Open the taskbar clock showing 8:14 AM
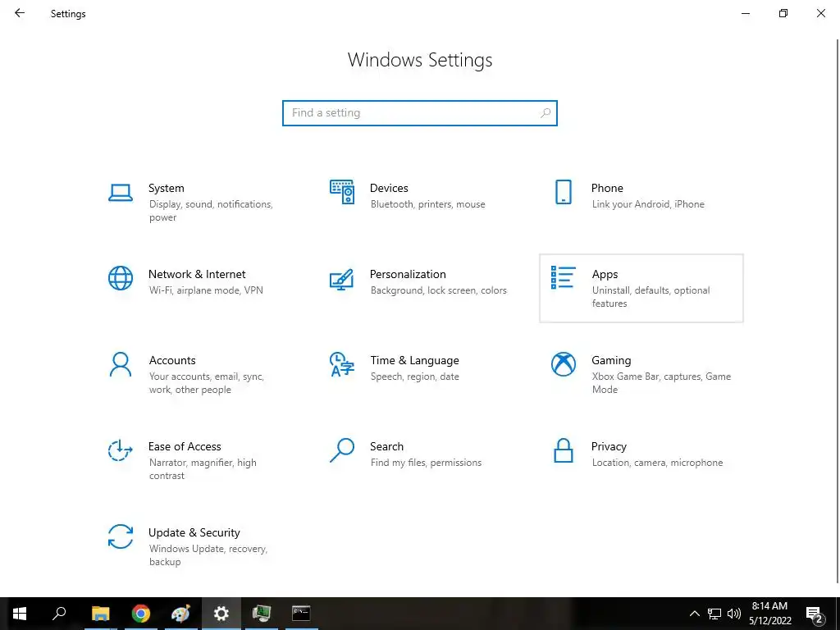 pos(769,614)
